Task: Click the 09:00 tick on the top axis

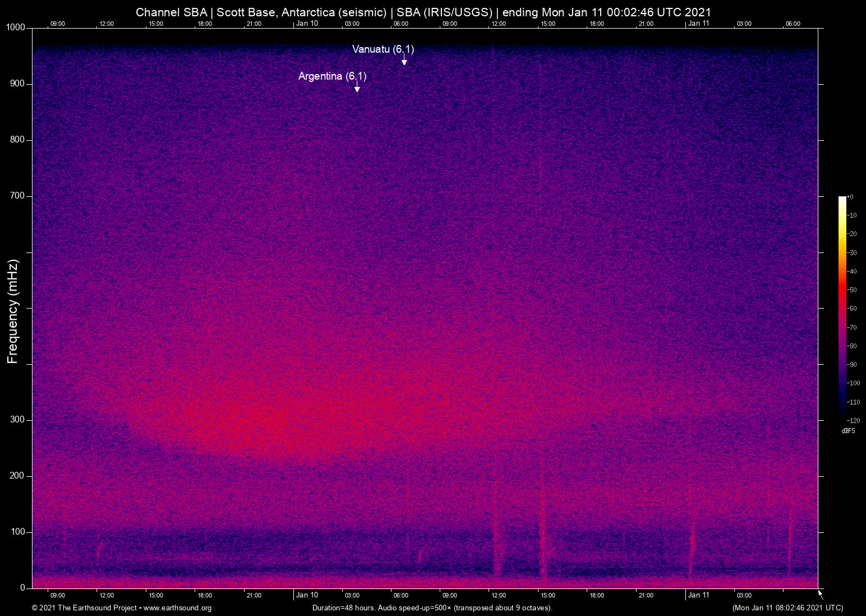Action: [58, 24]
